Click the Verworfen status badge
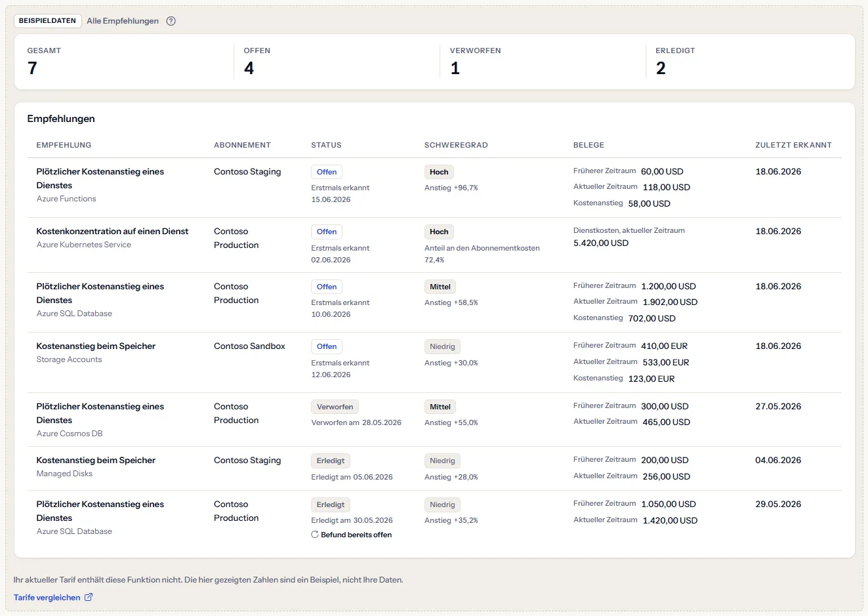 pos(335,407)
